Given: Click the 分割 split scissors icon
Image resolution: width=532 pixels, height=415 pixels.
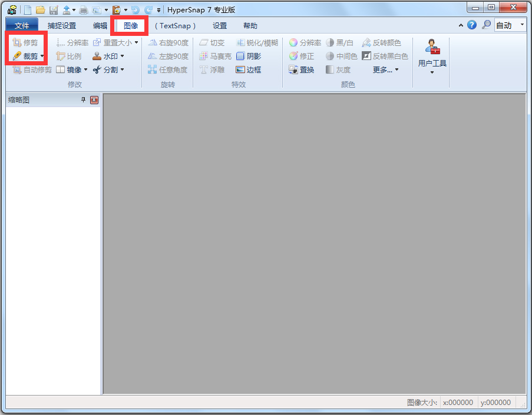Looking at the screenshot, I should pyautogui.click(x=97, y=70).
